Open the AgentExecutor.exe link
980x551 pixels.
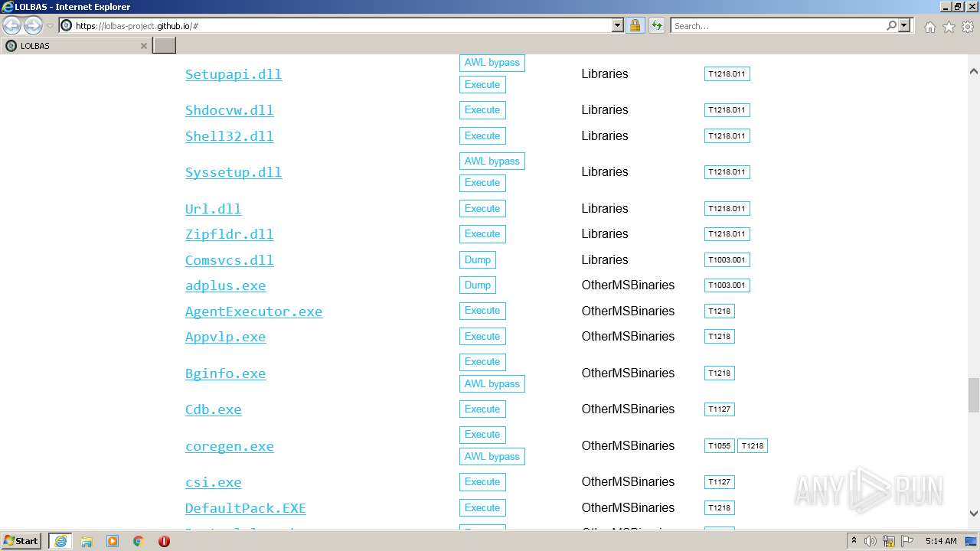pos(253,311)
